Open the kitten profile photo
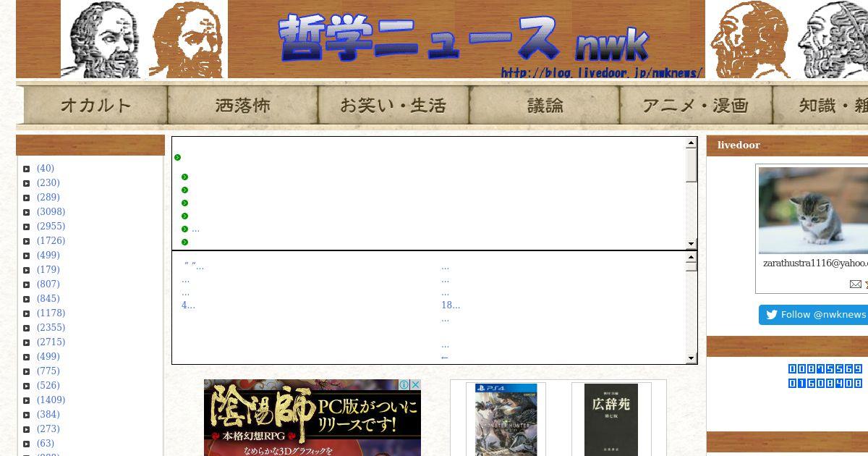 click(813, 211)
